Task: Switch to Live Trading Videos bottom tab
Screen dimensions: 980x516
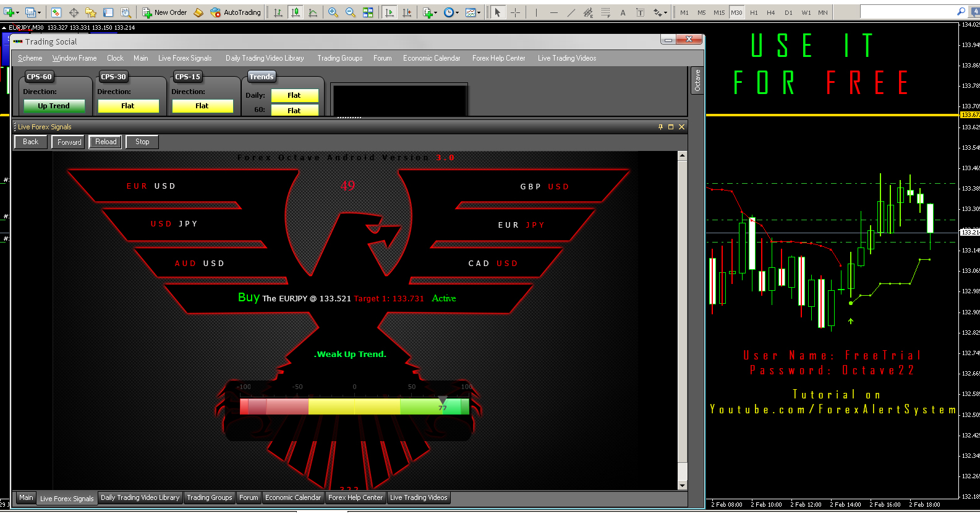Action: (x=419, y=497)
